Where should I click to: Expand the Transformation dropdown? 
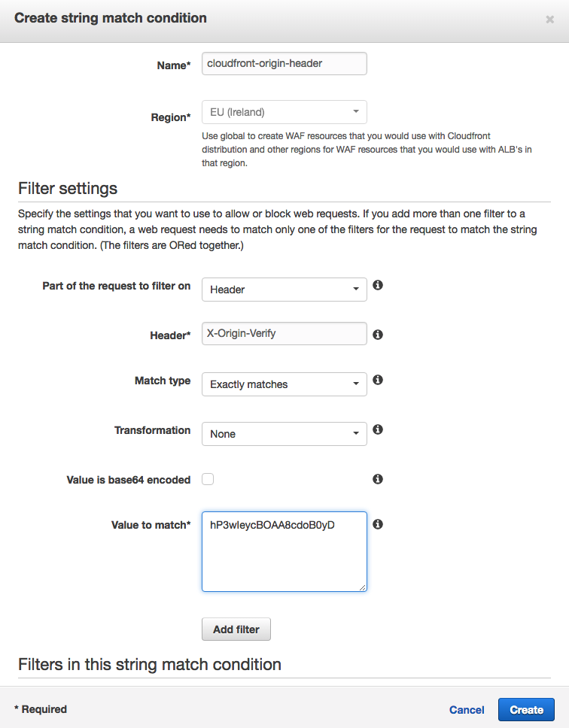pos(284,434)
